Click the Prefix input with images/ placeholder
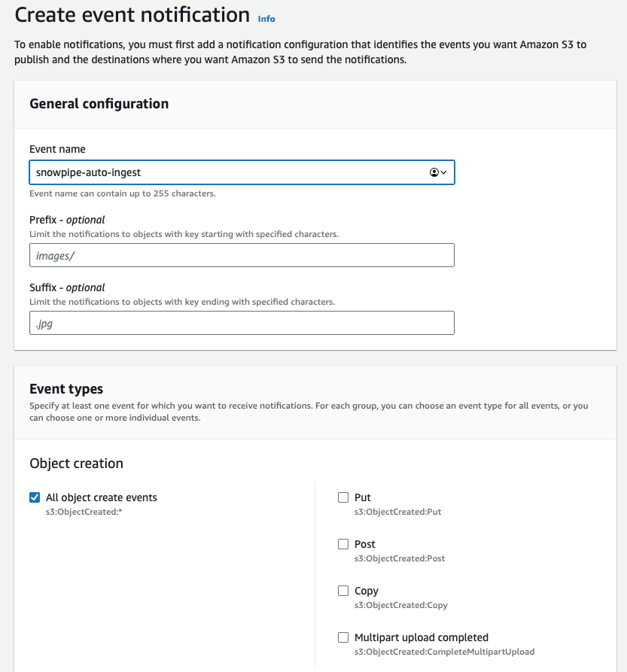 (x=242, y=255)
